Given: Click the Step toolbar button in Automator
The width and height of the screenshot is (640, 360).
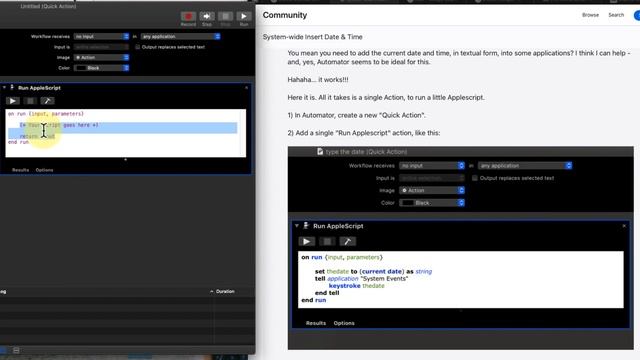Looking at the screenshot, I should (x=207, y=16).
